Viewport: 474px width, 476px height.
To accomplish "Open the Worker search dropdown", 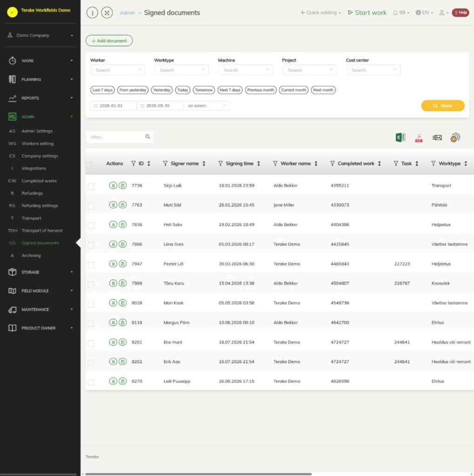I will pos(118,70).
